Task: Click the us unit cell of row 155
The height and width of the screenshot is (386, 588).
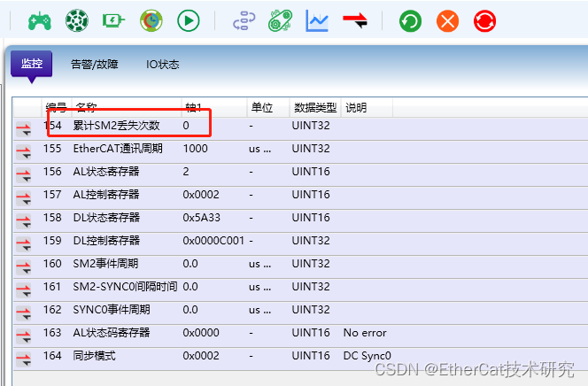Action: click(x=259, y=149)
